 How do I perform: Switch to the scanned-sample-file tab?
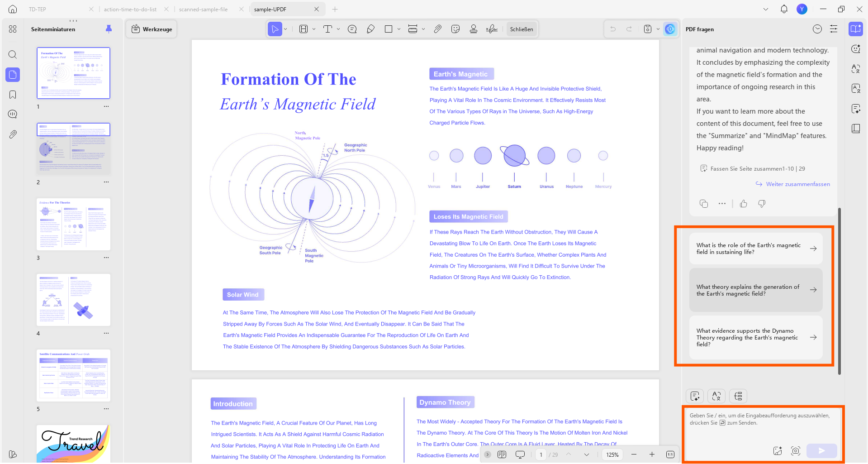pos(204,9)
